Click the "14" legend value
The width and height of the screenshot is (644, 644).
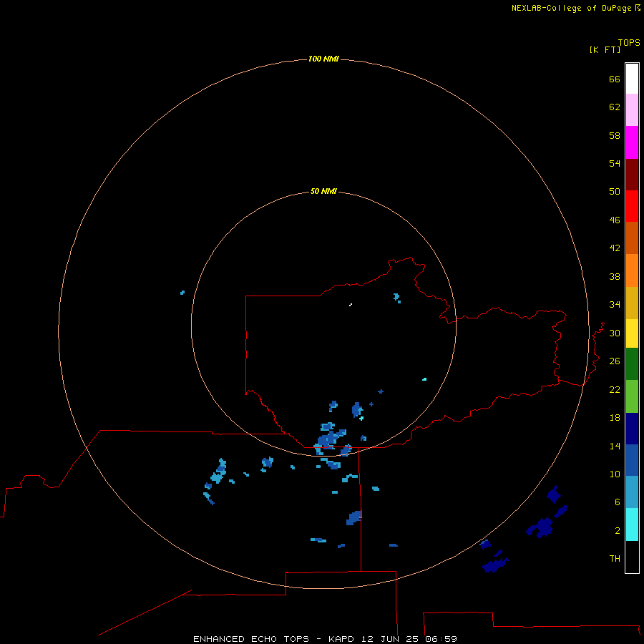tap(615, 446)
